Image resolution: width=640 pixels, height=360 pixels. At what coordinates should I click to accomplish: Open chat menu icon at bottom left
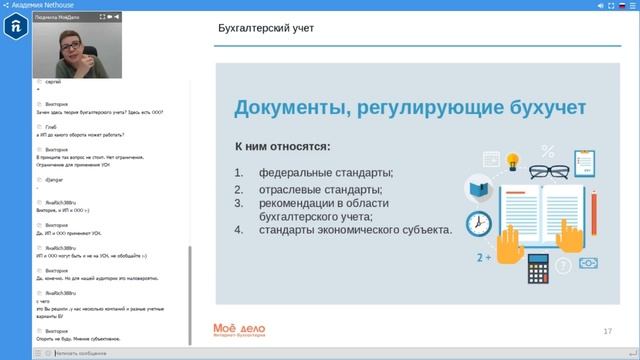coord(38,353)
